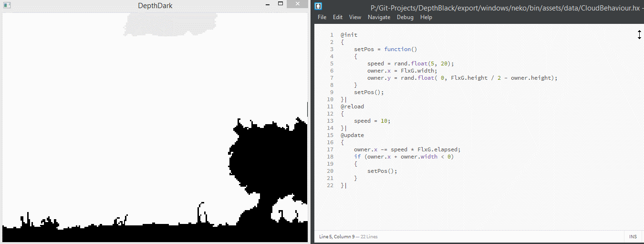
Task: Click 'Line 5, Column 9' status text
Action: tap(337, 237)
